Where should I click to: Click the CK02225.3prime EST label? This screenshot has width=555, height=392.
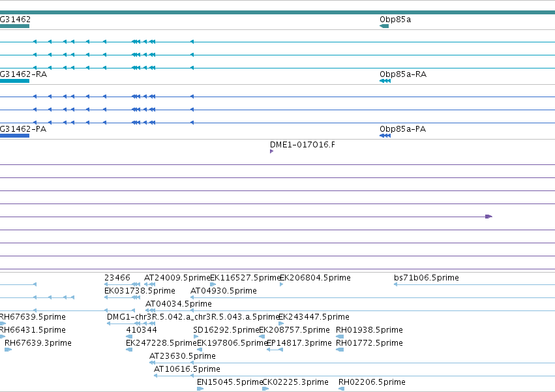[295, 382]
